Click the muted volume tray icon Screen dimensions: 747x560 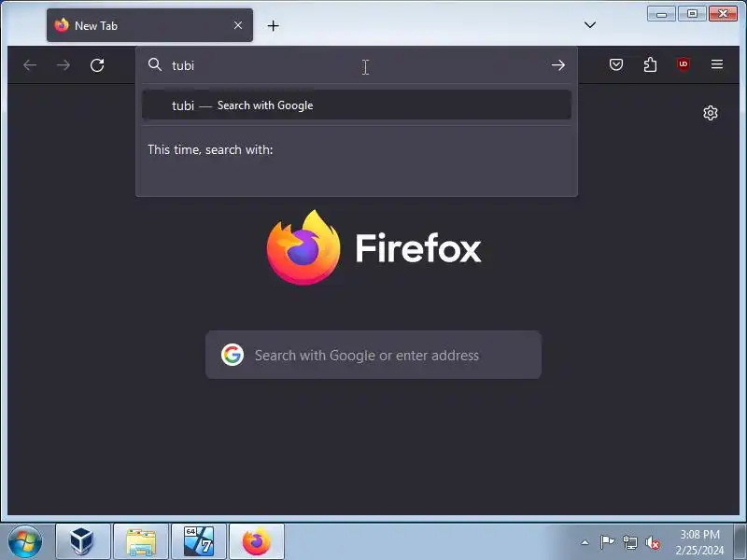(652, 542)
